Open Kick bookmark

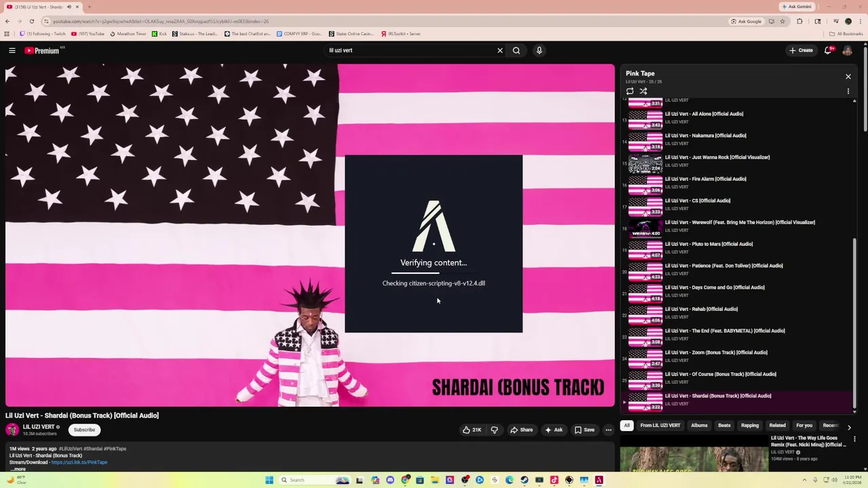tap(159, 34)
